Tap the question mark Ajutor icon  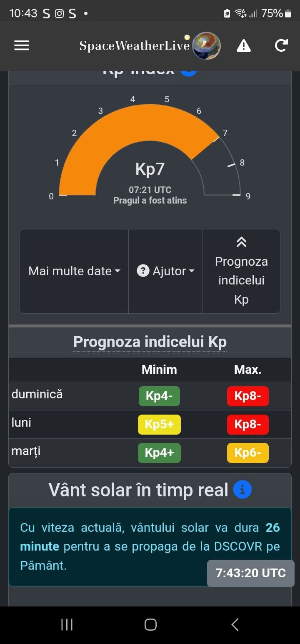(x=143, y=271)
